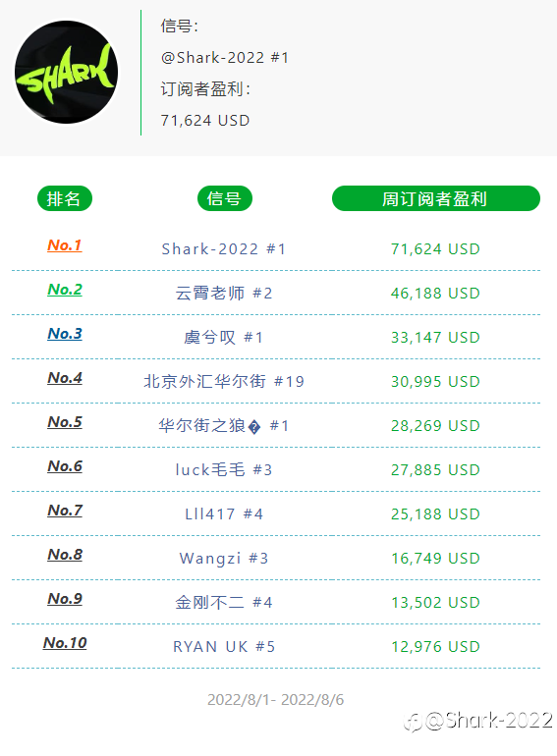Open the No.1 rank link
557x756 pixels.
point(65,244)
